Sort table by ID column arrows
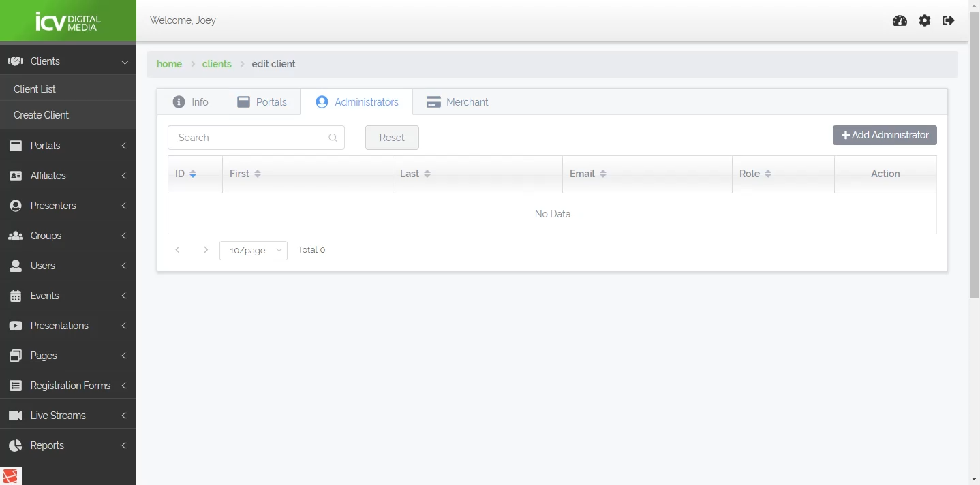 (x=193, y=174)
